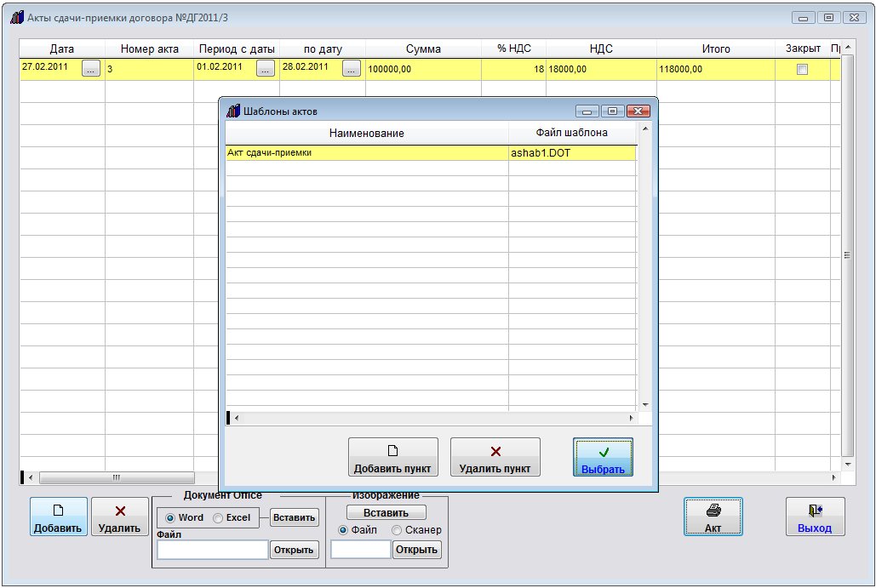Click the Дата column header
Screen dimensions: 876x588
(61, 49)
